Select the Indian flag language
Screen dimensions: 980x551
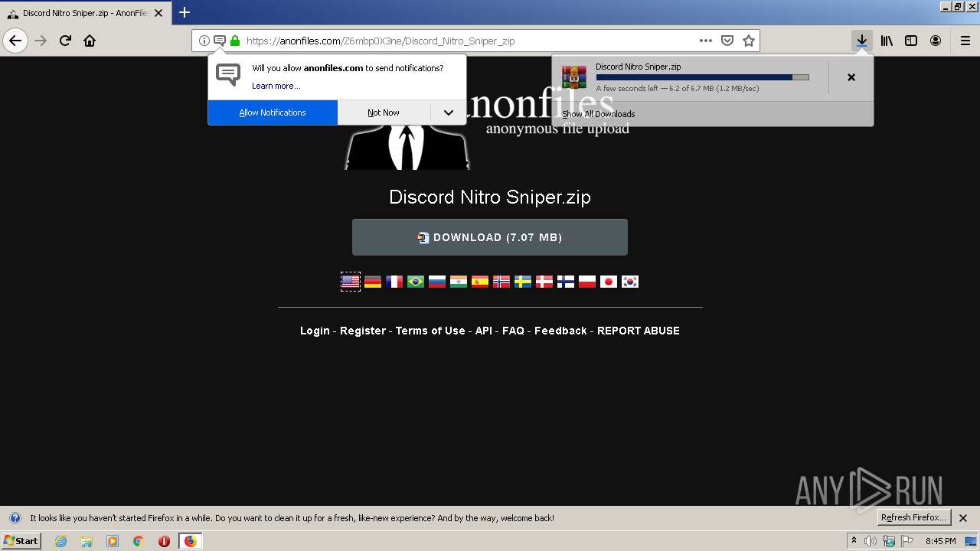tap(459, 282)
